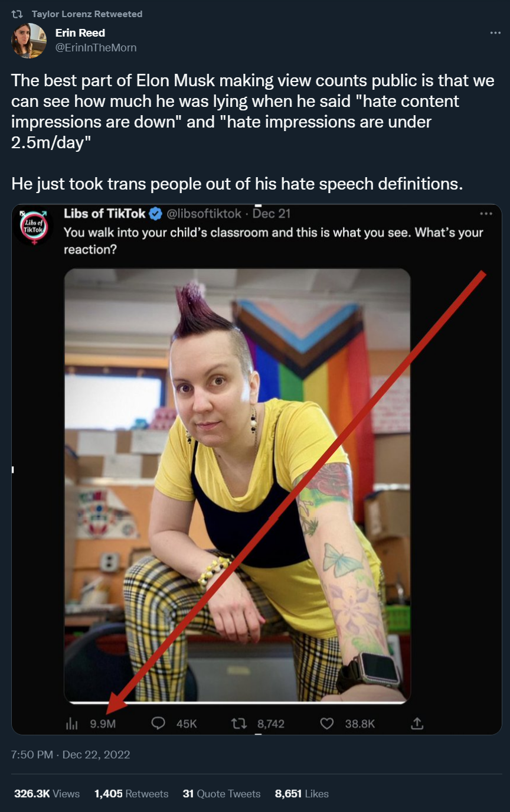Viewport: 510px width, 812px height.
Task: View the 31 Quote Tweets list
Action: [x=221, y=794]
